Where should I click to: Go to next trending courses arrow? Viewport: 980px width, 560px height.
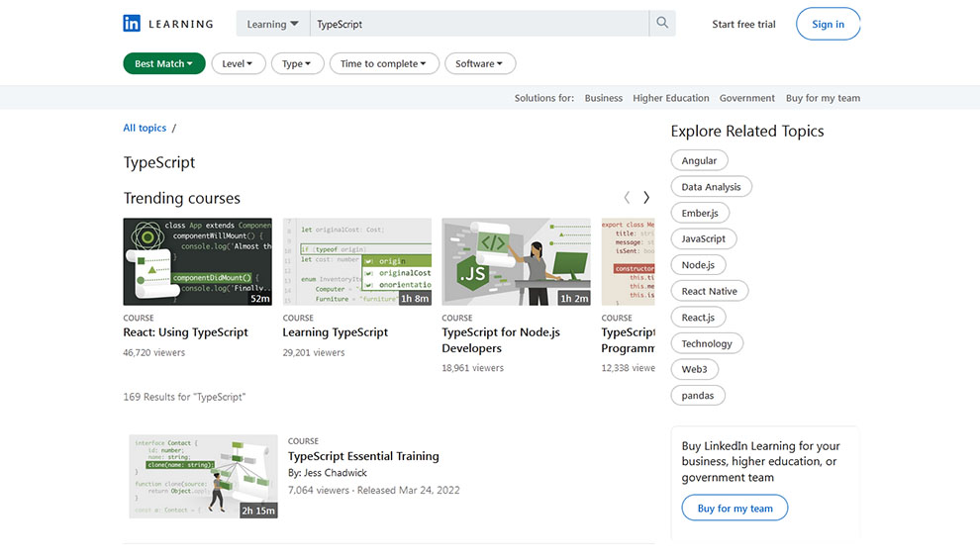coord(646,198)
